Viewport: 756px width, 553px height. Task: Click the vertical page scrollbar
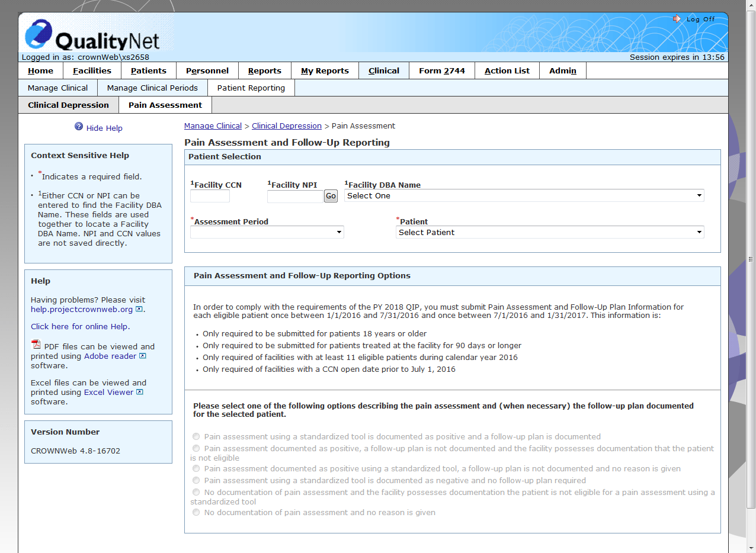point(751,259)
